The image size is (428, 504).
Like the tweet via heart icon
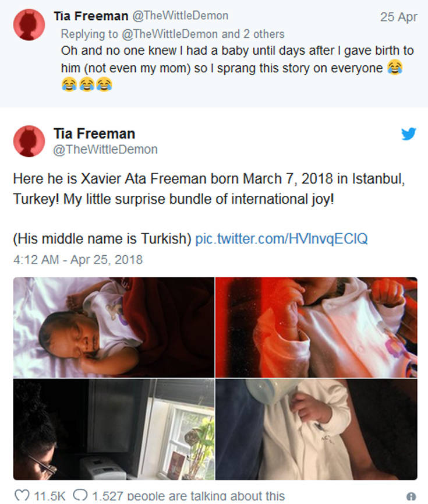(x=22, y=496)
